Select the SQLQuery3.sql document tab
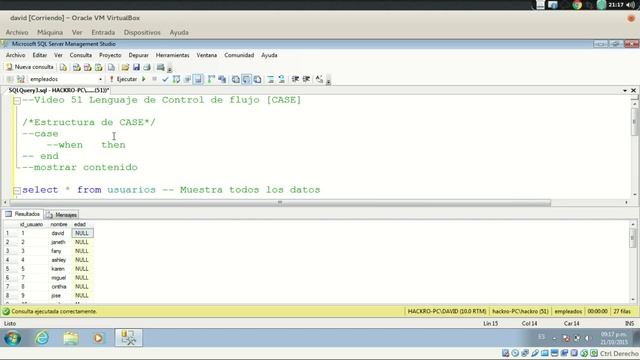640x360 pixels. coord(58,90)
